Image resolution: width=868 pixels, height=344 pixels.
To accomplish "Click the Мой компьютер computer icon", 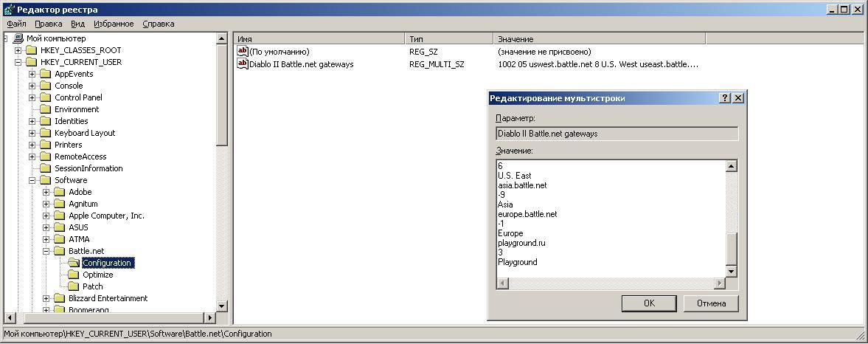I will click(18, 38).
